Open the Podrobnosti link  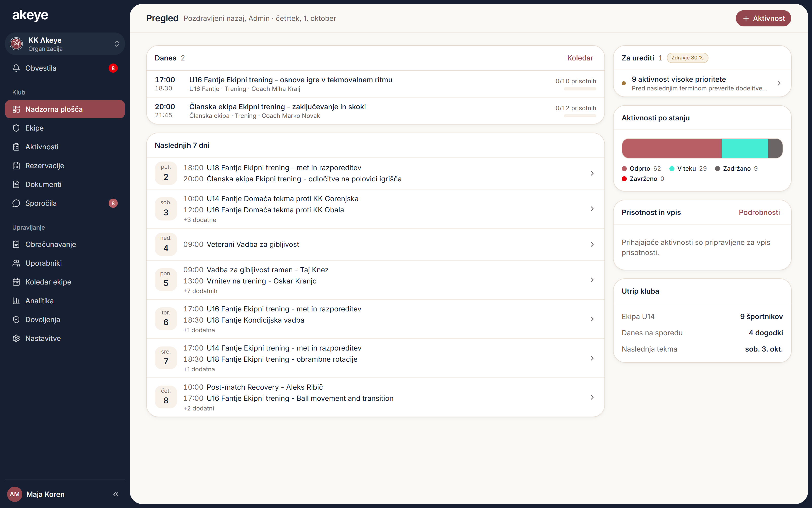(759, 212)
